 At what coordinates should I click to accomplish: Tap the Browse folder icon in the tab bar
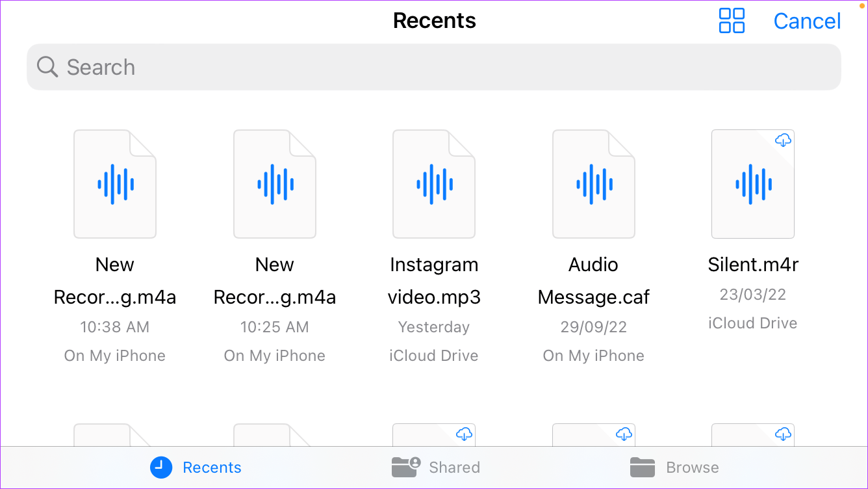coord(643,467)
